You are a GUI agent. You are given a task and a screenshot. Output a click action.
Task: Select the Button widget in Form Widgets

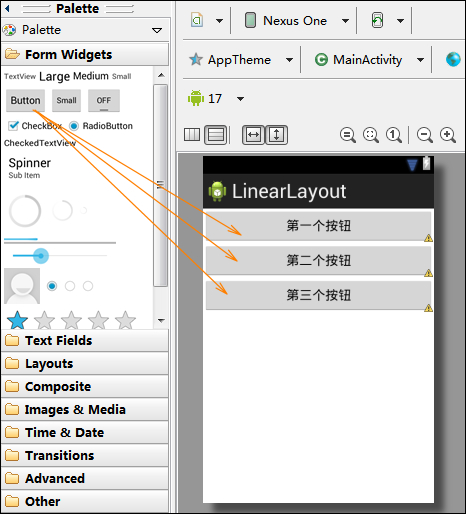tap(25, 100)
